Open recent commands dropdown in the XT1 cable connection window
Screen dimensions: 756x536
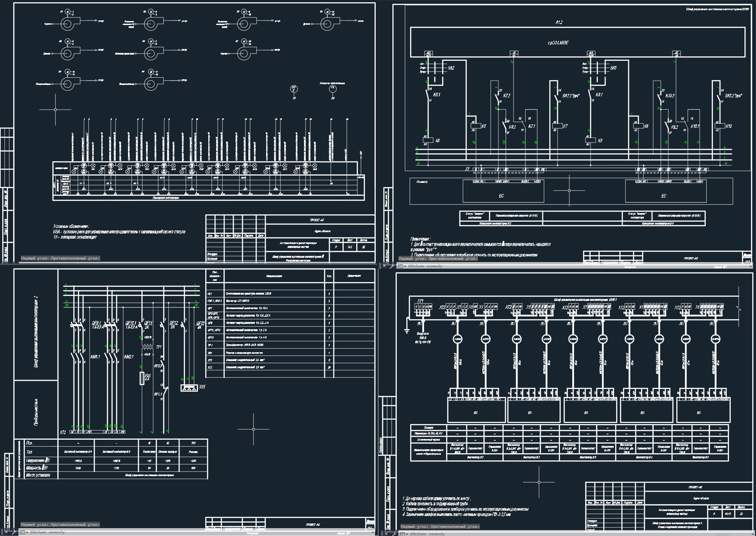point(407,534)
